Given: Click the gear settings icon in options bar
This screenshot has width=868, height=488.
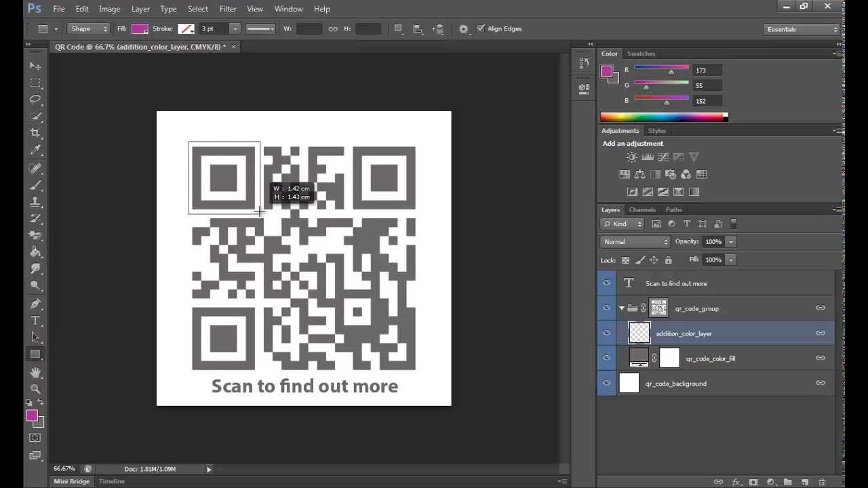Looking at the screenshot, I should point(463,29).
